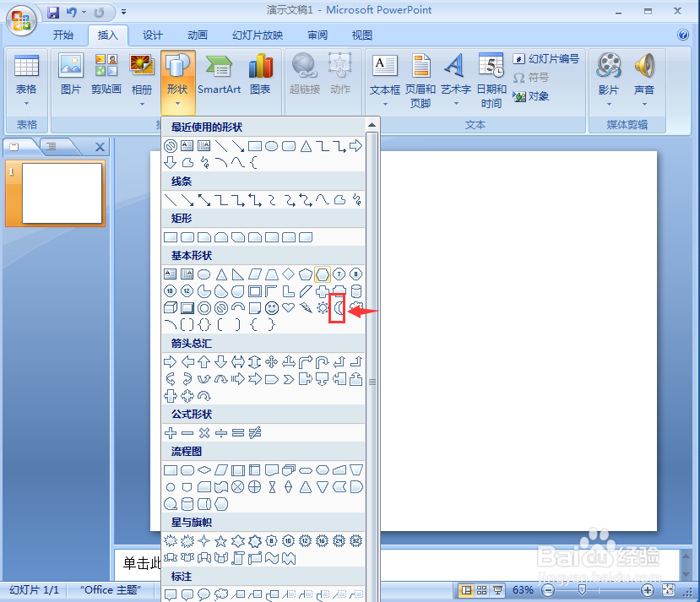The height and width of the screenshot is (602, 700).
Task: Select the smiley face shape
Action: coord(271,307)
